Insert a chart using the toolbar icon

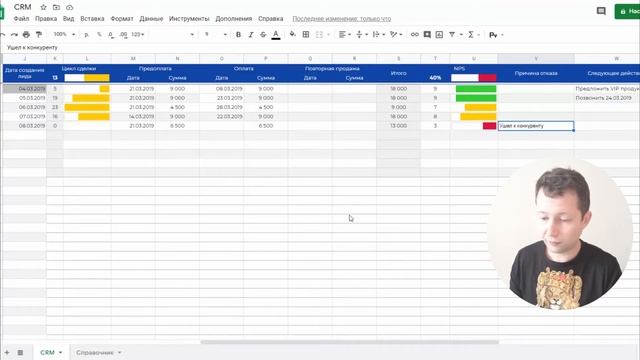[439, 35]
